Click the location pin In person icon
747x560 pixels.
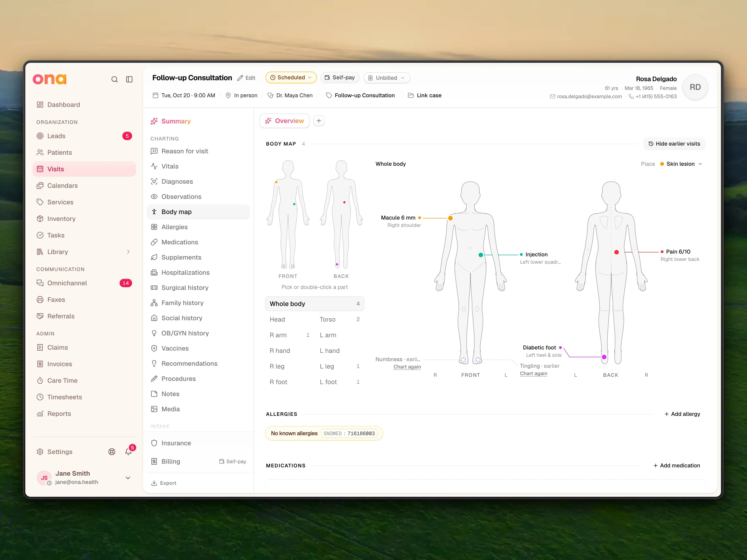(228, 95)
